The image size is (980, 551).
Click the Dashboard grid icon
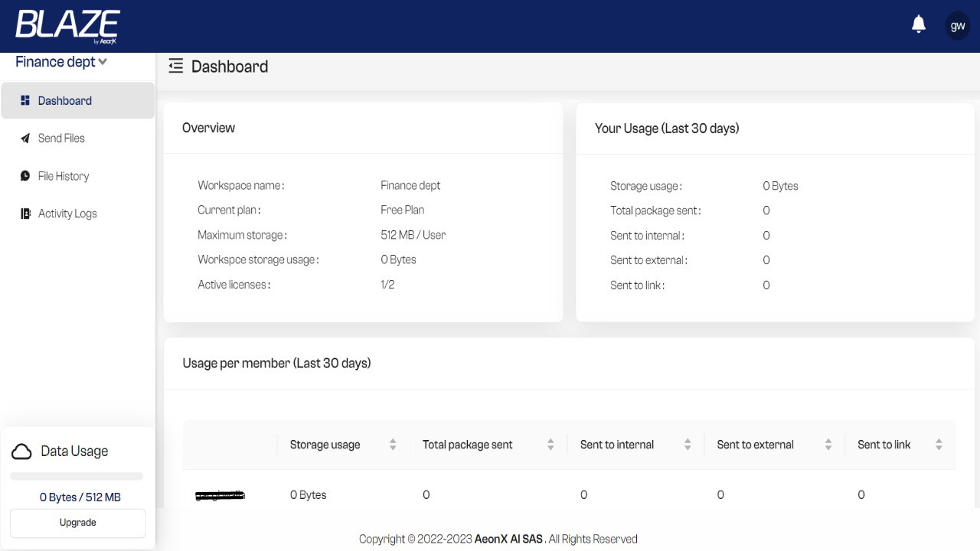click(x=24, y=100)
